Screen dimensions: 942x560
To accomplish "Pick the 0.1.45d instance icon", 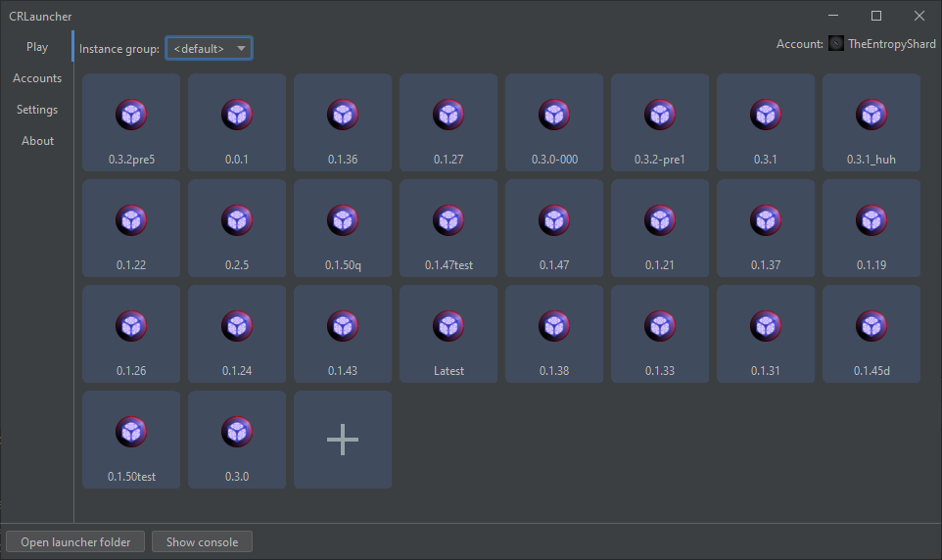I will coord(871,326).
